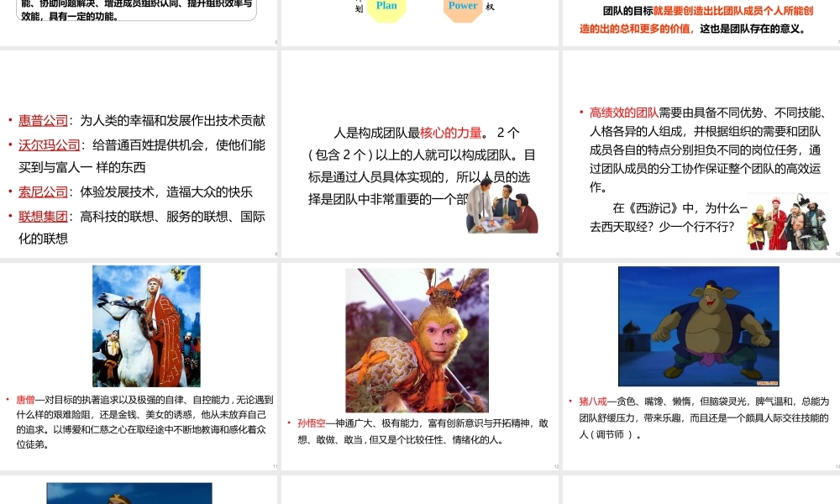Click the red 高绩效的团队 text
The height and width of the screenshot is (504, 840).
tap(623, 113)
